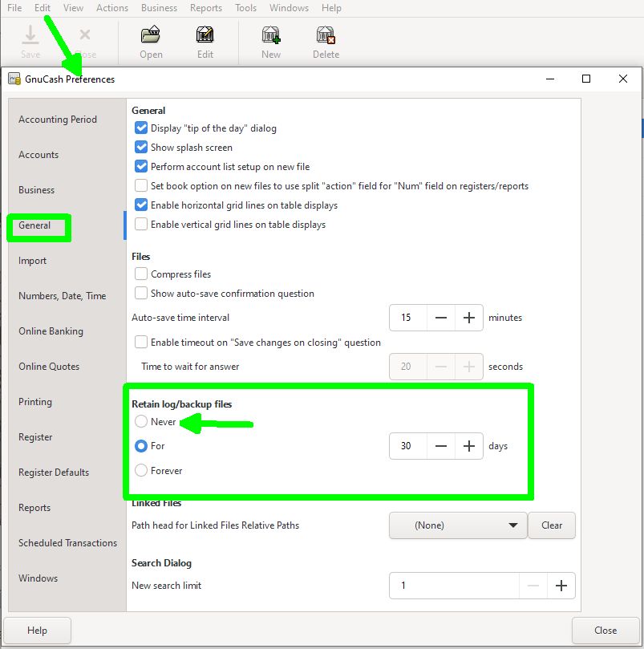Switch to Numbers, Date, Time tab
This screenshot has height=649, width=644.
67,296
